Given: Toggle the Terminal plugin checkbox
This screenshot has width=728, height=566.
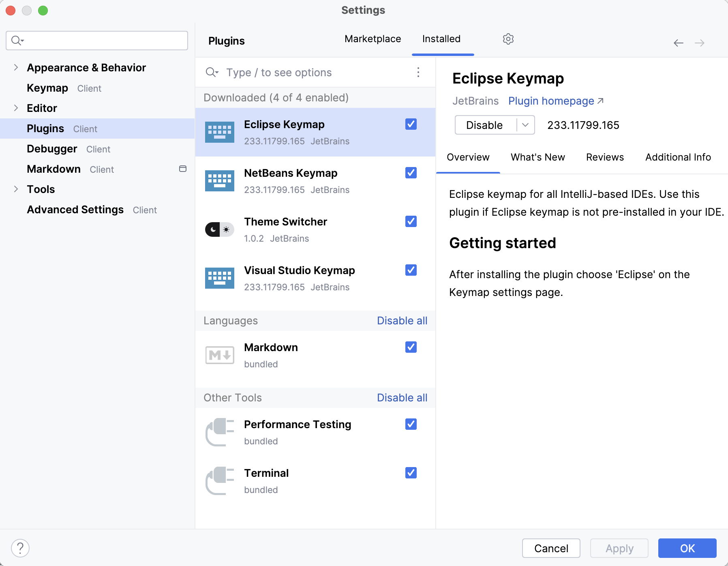Looking at the screenshot, I should [411, 473].
